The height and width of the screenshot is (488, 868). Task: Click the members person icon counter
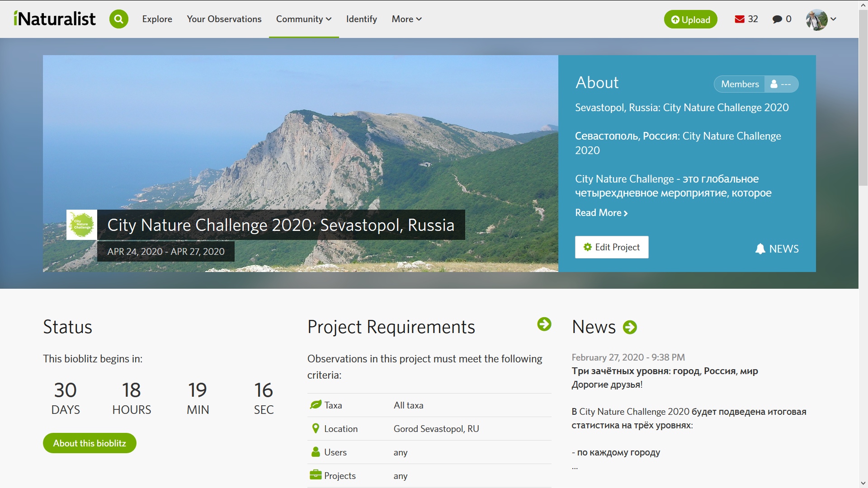781,84
